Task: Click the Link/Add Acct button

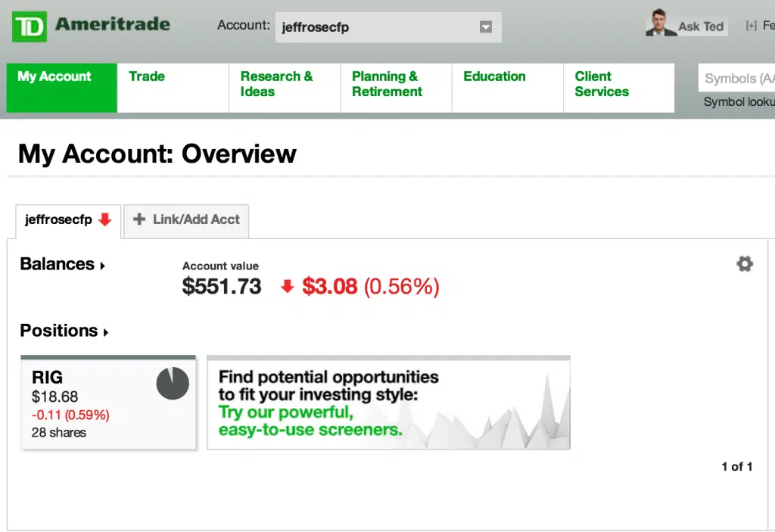Action: (186, 221)
